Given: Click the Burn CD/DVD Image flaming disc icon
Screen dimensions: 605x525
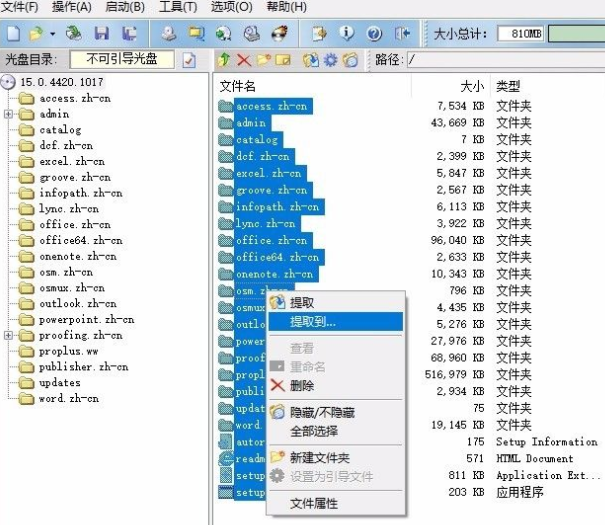Looking at the screenshot, I should [279, 34].
